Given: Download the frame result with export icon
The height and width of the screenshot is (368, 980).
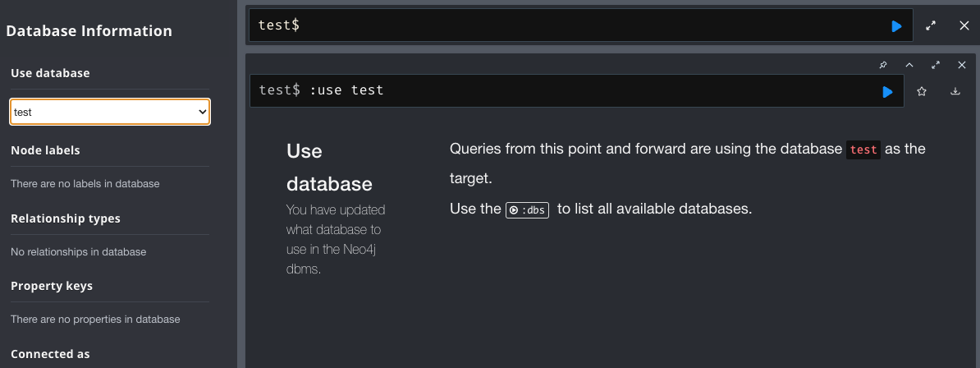Looking at the screenshot, I should (x=955, y=91).
